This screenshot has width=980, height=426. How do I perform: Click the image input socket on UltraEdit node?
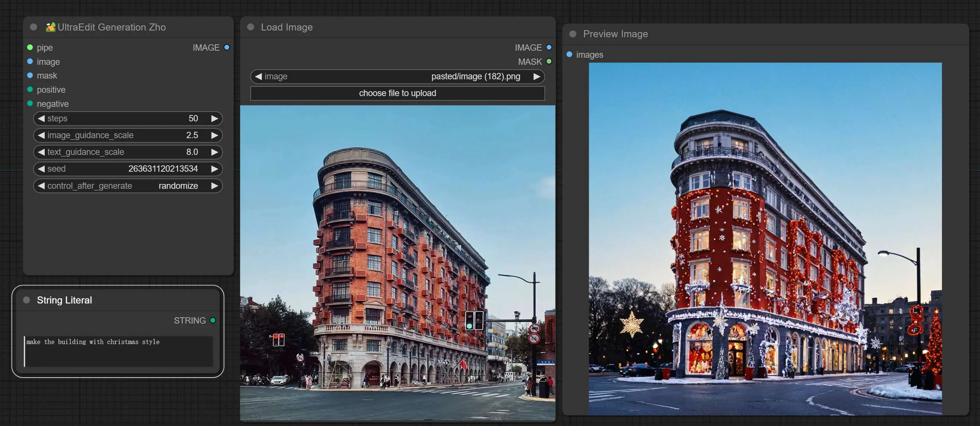(30, 61)
